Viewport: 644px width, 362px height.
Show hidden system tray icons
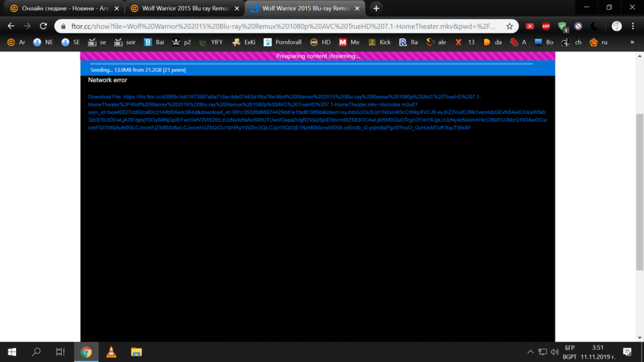click(x=530, y=352)
